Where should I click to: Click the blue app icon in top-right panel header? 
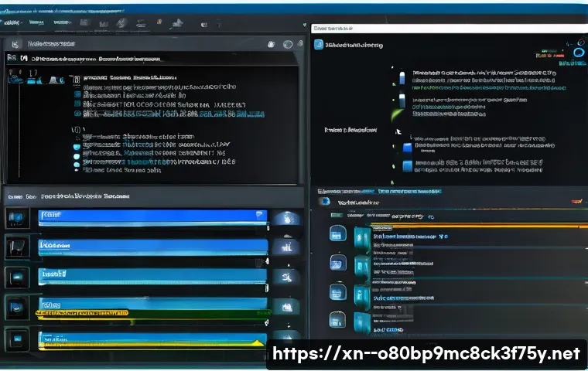point(320,46)
